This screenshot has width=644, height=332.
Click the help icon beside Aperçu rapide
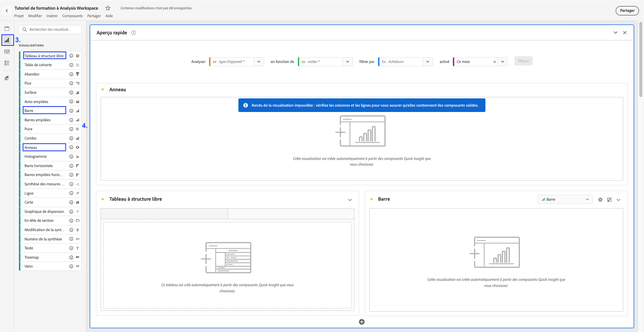coord(134,33)
